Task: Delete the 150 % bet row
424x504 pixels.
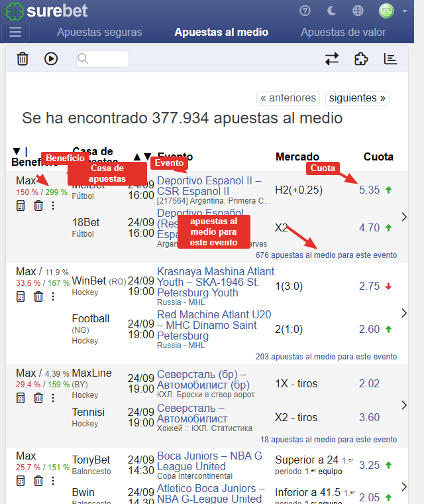Action: (38, 206)
